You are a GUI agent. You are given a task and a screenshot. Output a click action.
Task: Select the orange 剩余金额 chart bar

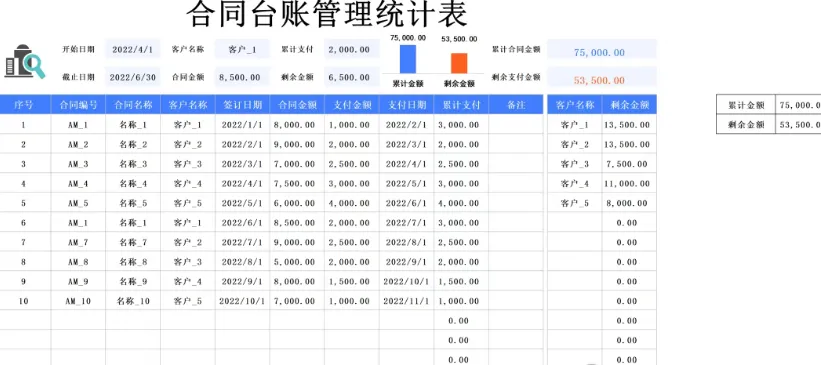coord(459,63)
